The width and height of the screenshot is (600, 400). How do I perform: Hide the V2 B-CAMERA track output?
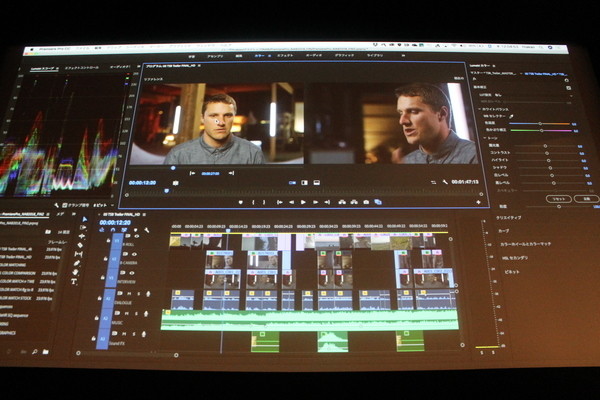pos(134,254)
